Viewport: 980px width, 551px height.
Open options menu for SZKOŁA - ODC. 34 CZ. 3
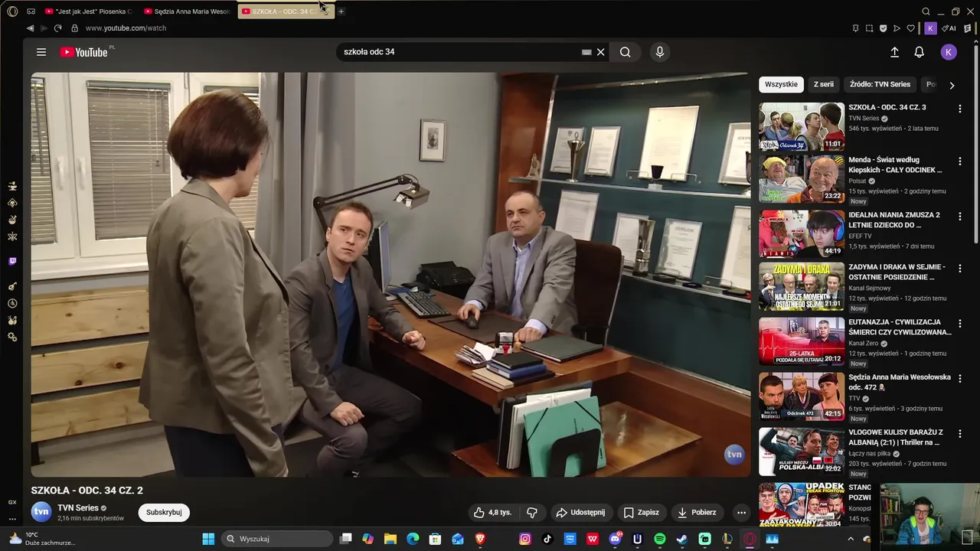click(x=959, y=109)
